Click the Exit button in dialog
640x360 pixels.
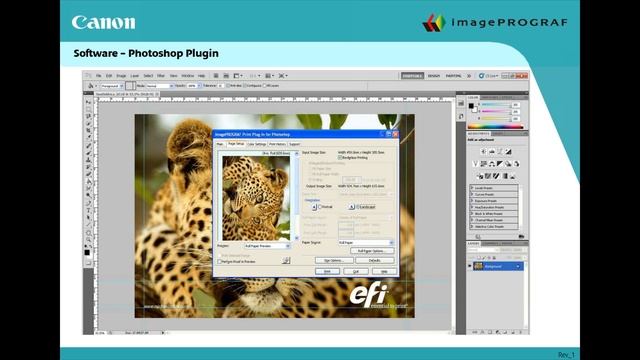point(356,271)
